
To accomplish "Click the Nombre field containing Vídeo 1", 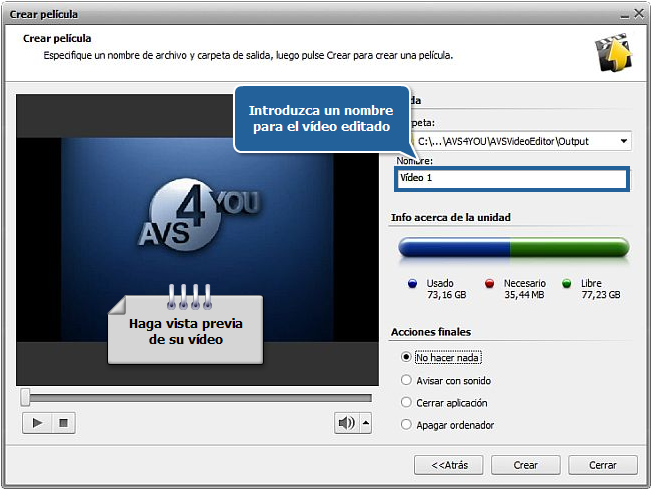I will (511, 179).
